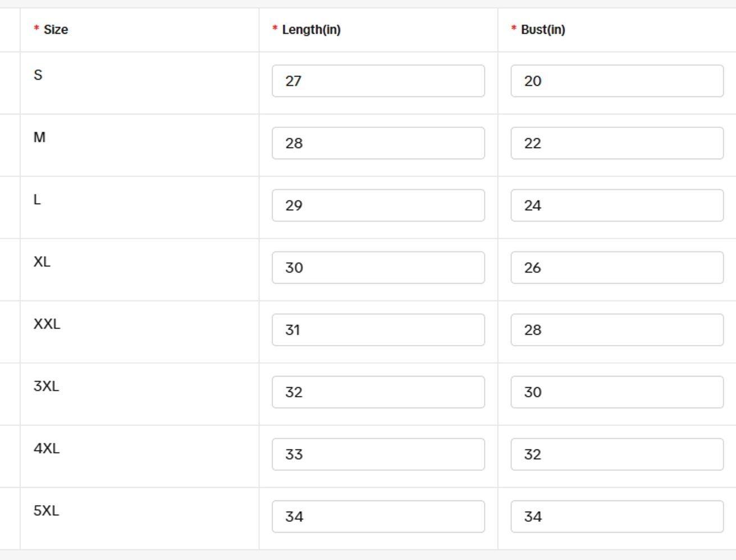Select the Length field in row M

(378, 143)
